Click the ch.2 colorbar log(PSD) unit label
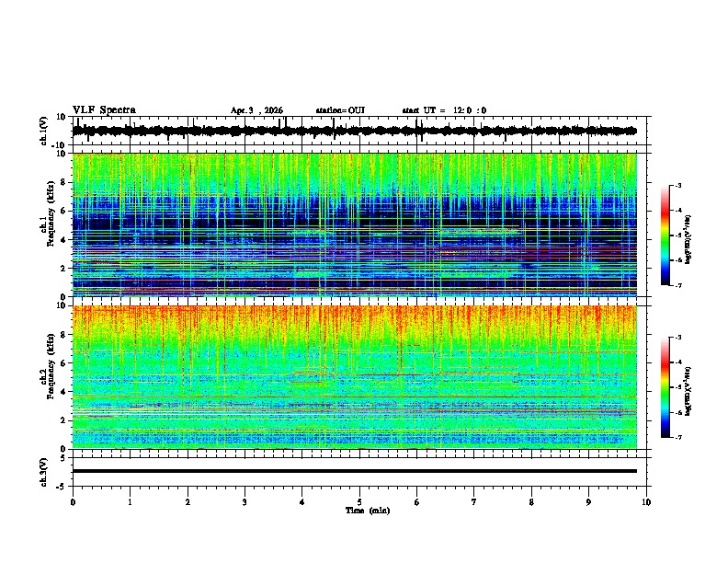Viewport: 728px width, 563px height. pos(688,392)
